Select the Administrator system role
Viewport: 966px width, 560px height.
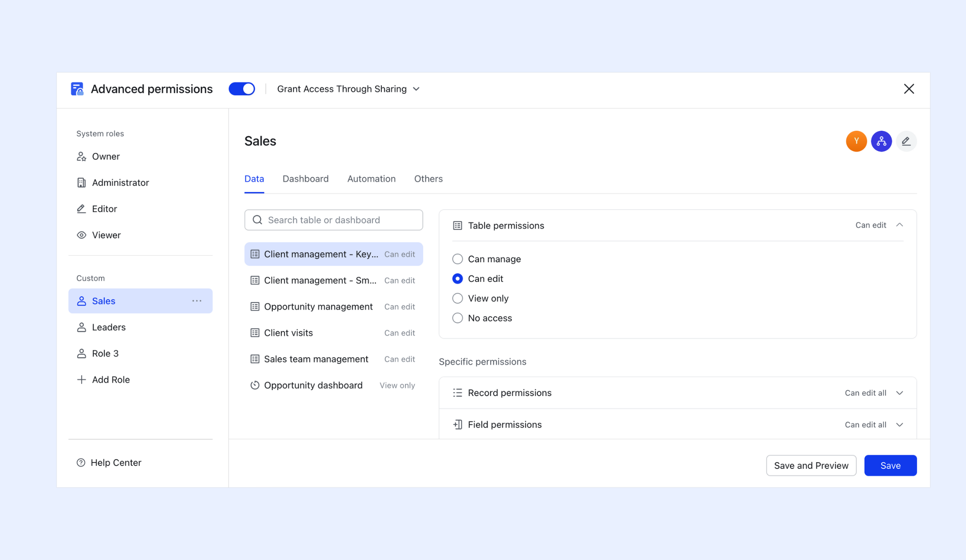140,183
